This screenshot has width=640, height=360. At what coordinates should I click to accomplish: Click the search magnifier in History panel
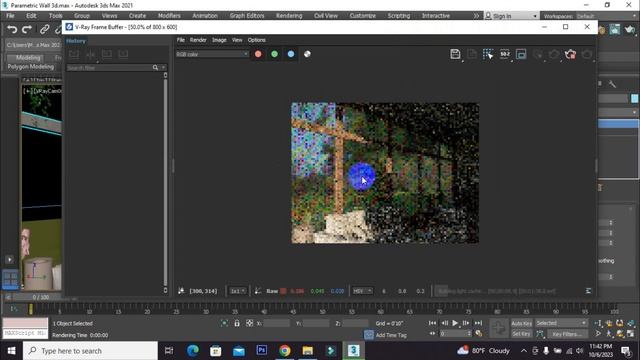[x=155, y=67]
